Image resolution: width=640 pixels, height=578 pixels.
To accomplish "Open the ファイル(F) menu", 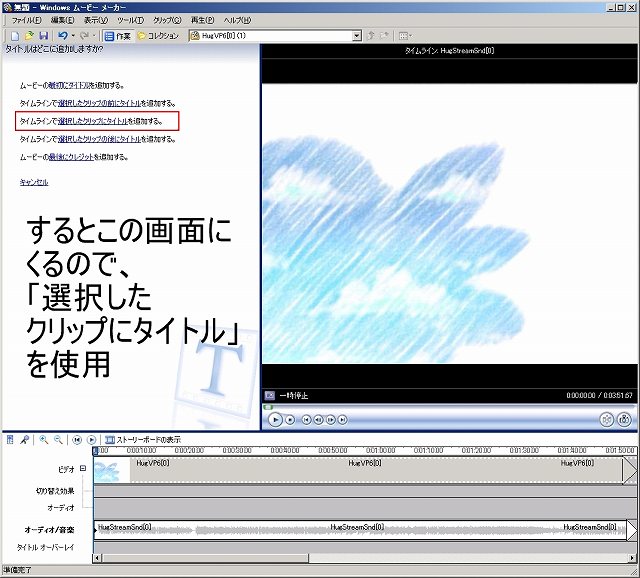I will point(26,20).
